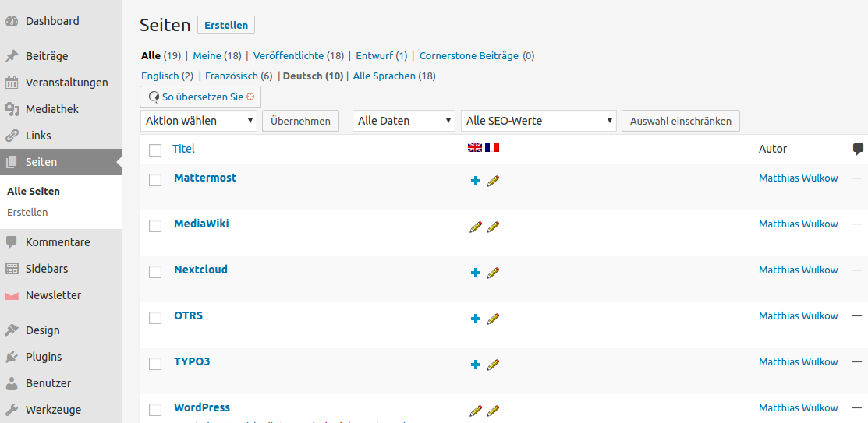Filter by 'Cornerstone Beiträge'
The image size is (868, 423).
[x=469, y=56]
